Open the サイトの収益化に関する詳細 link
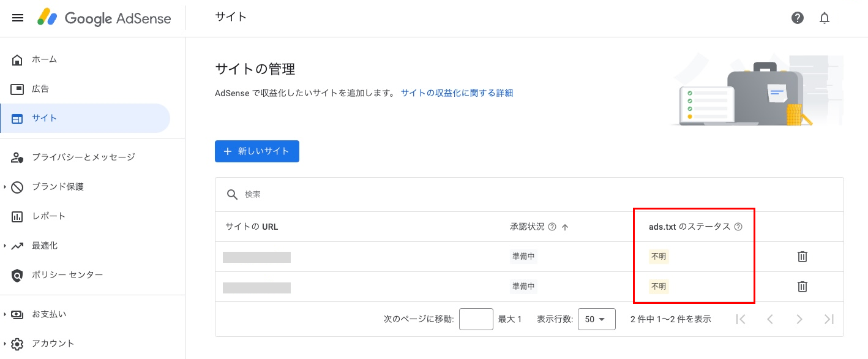Viewport: 868px width, 359px height. tap(457, 93)
